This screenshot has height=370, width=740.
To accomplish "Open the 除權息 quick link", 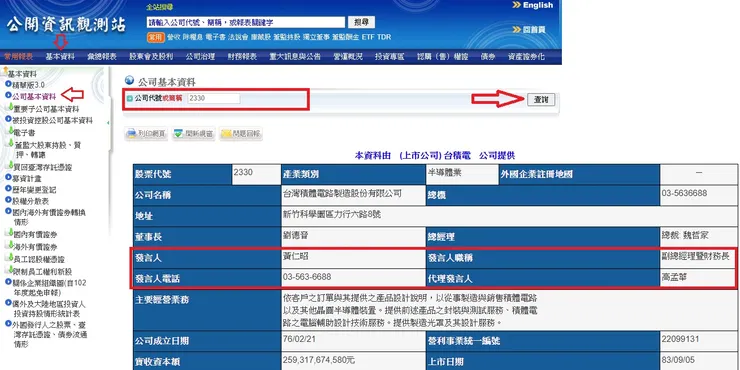I will pos(193,37).
